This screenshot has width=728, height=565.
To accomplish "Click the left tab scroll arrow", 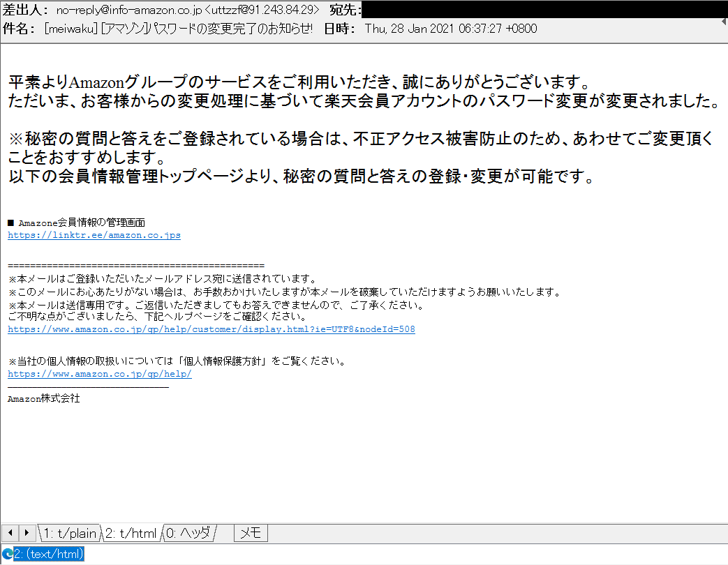I will tap(10, 533).
